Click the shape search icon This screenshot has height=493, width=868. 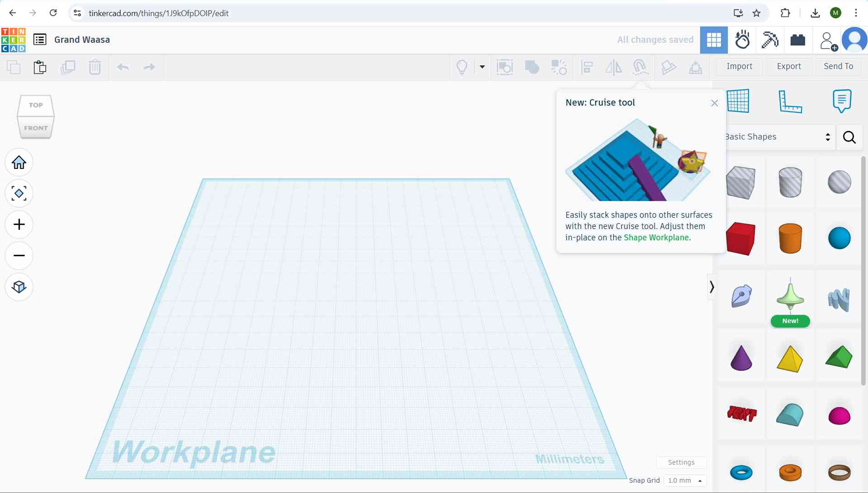click(849, 137)
